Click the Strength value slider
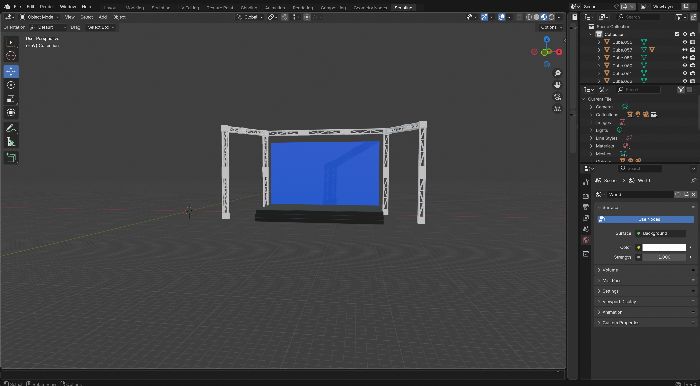The image size is (700, 386). [x=664, y=257]
